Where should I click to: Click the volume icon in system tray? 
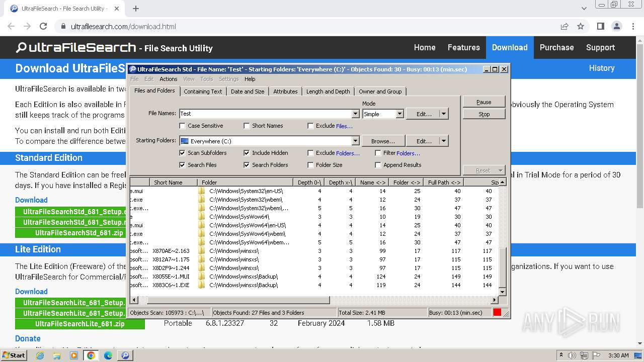click(572, 355)
